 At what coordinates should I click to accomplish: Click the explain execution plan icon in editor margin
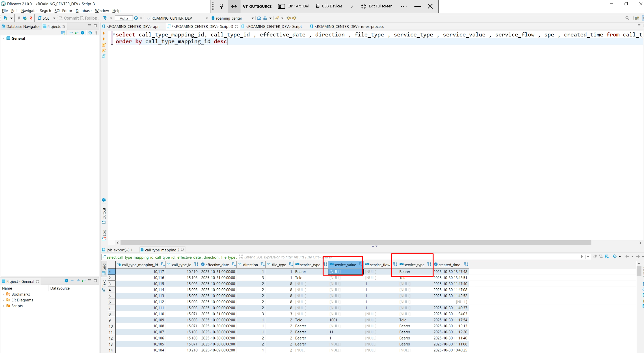(104, 57)
